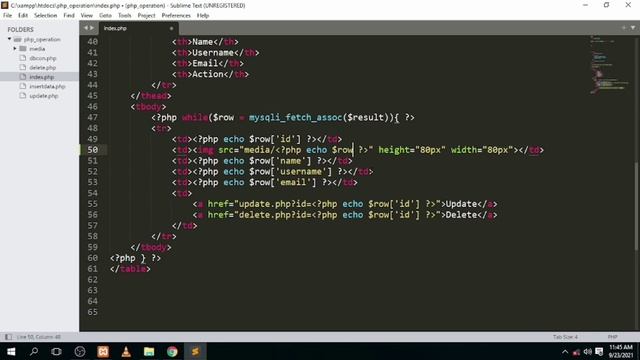The image size is (640, 360).
Task: Click the $row['email'] text on line 53
Action: tap(283, 182)
